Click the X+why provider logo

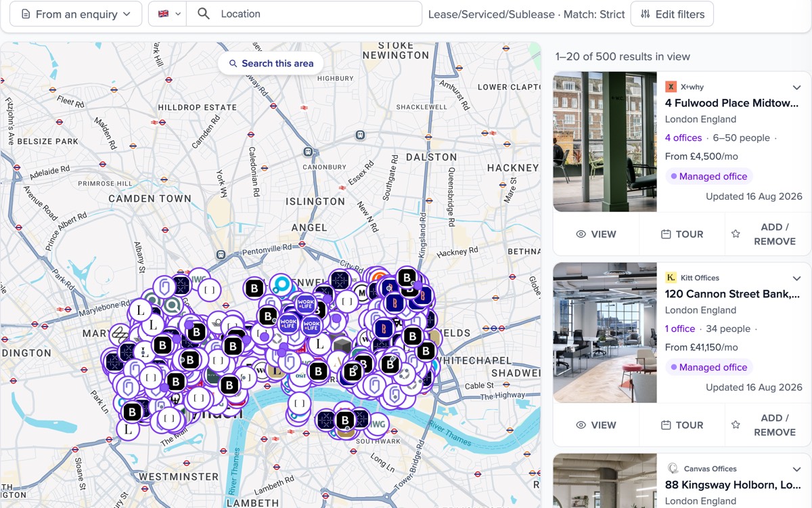[671, 87]
